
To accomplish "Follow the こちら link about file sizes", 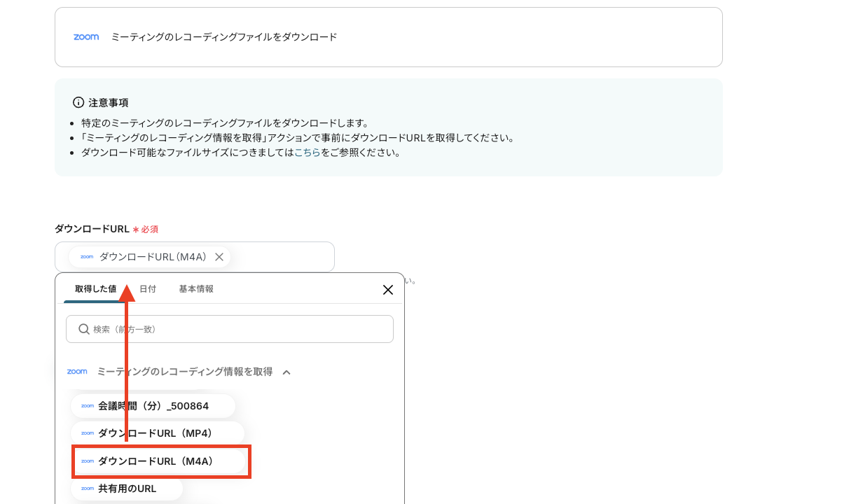I will [x=308, y=153].
